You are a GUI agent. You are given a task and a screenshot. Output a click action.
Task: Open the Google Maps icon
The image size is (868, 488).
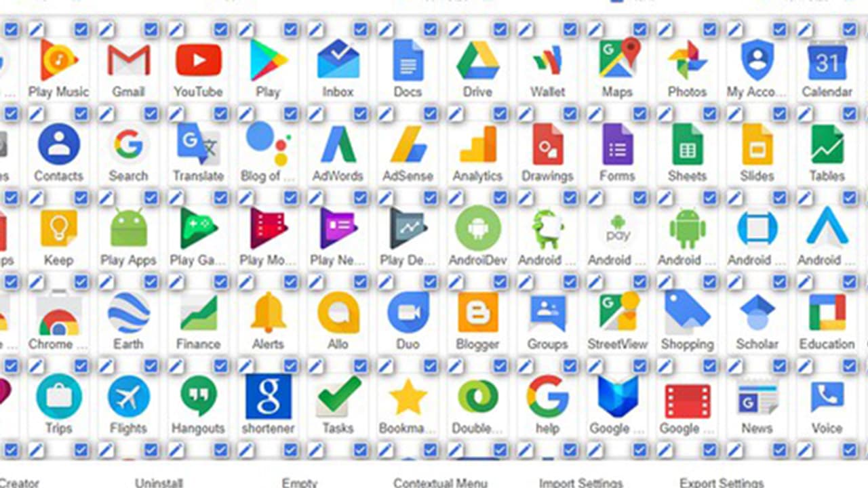618,60
